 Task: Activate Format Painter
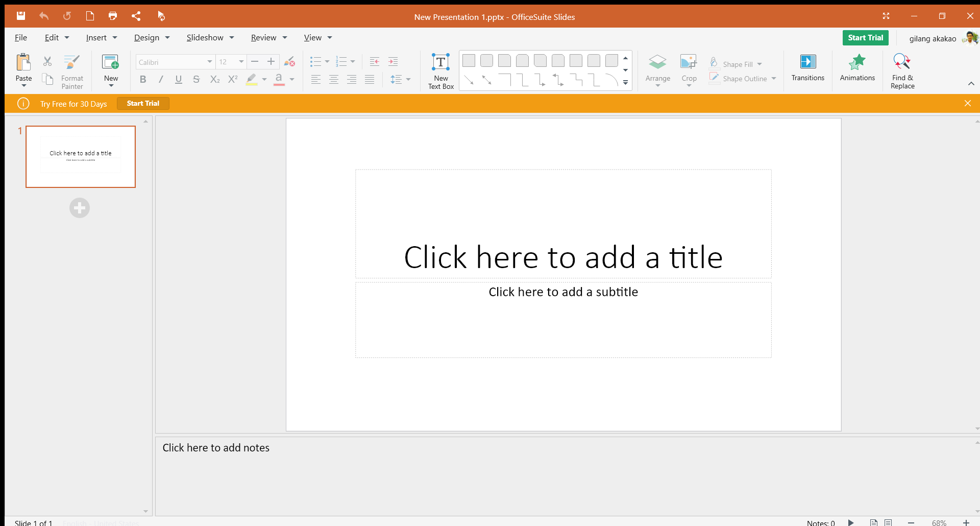(72, 72)
